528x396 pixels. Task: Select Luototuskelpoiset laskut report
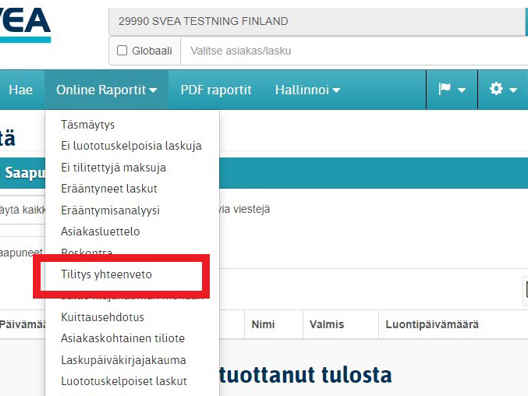[124, 381]
